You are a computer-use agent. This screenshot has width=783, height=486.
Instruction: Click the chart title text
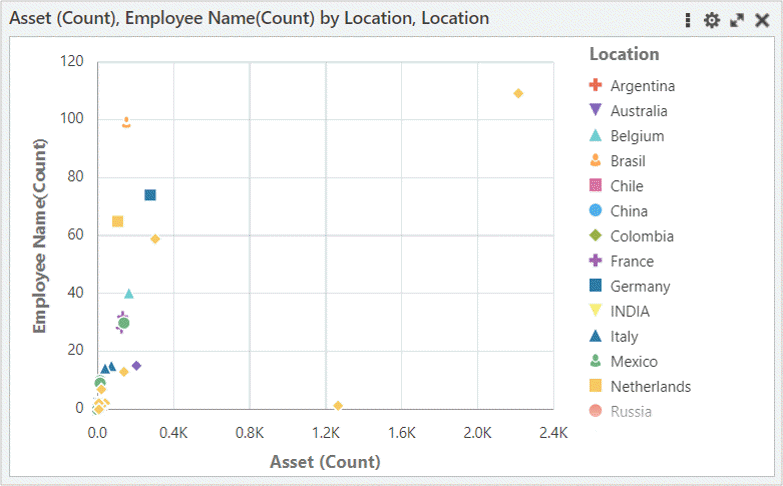[x=249, y=18]
